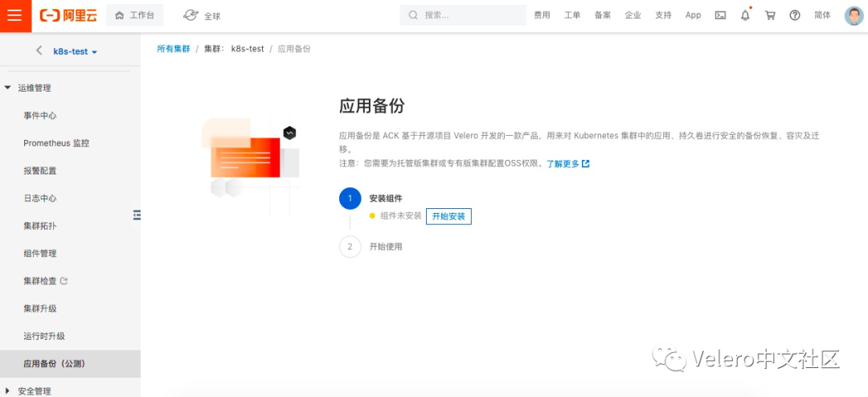Screen dimensions: 868x397
Task: Open the help question mark icon
Action: pos(795,15)
